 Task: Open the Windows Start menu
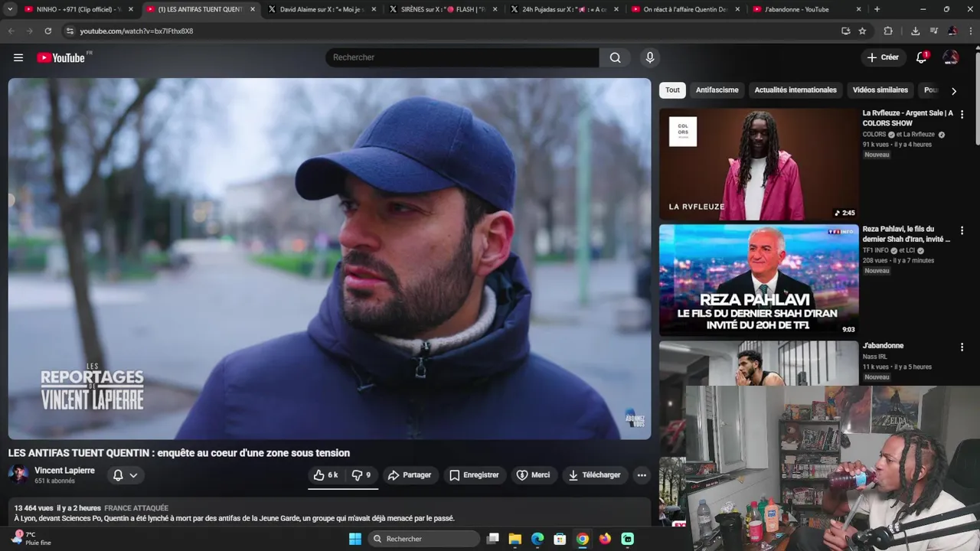pos(355,539)
